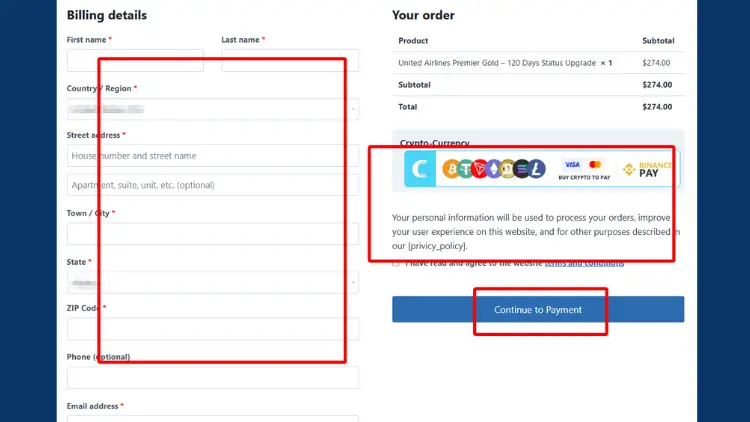Select the House number and street name field
The image size is (750, 422).
[x=212, y=156]
